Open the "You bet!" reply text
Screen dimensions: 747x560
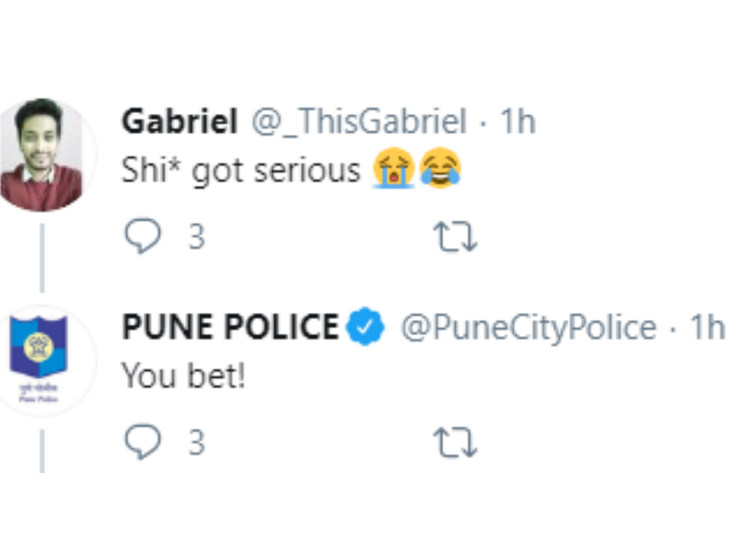[x=183, y=376]
